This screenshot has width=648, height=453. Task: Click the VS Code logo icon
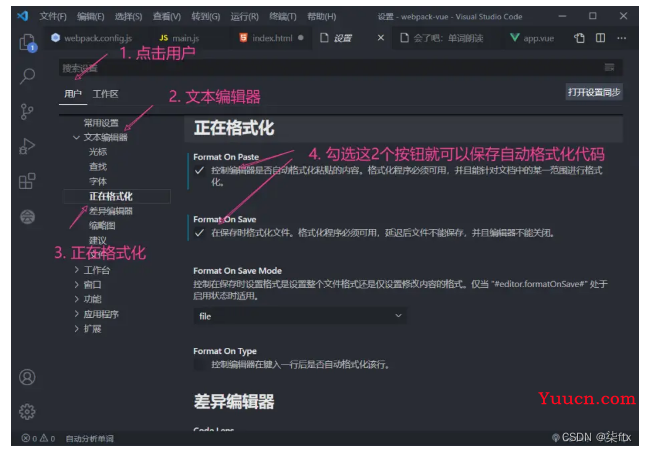(23, 16)
